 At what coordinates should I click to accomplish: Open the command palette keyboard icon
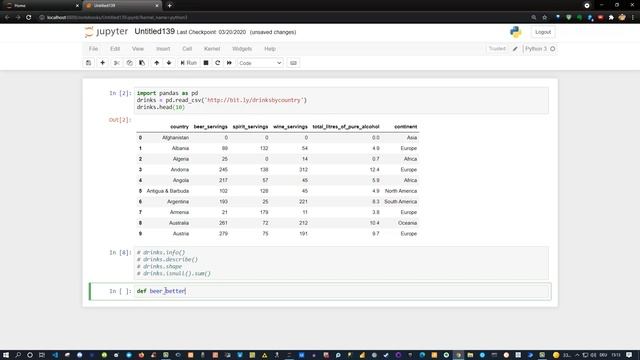[293, 63]
